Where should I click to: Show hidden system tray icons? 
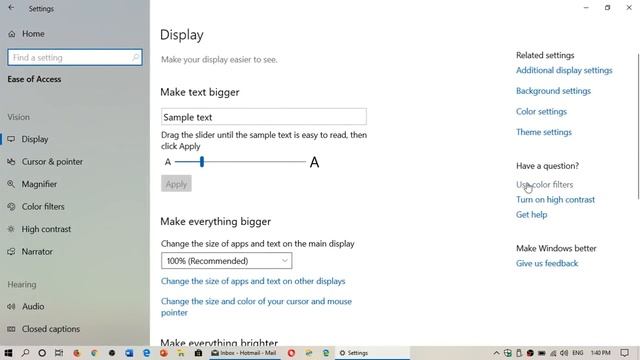click(496, 353)
